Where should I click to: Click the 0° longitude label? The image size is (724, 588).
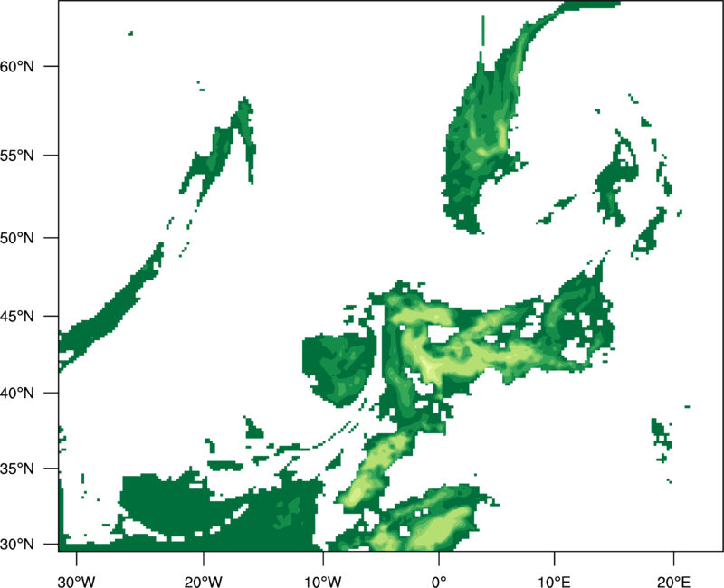pos(439,582)
